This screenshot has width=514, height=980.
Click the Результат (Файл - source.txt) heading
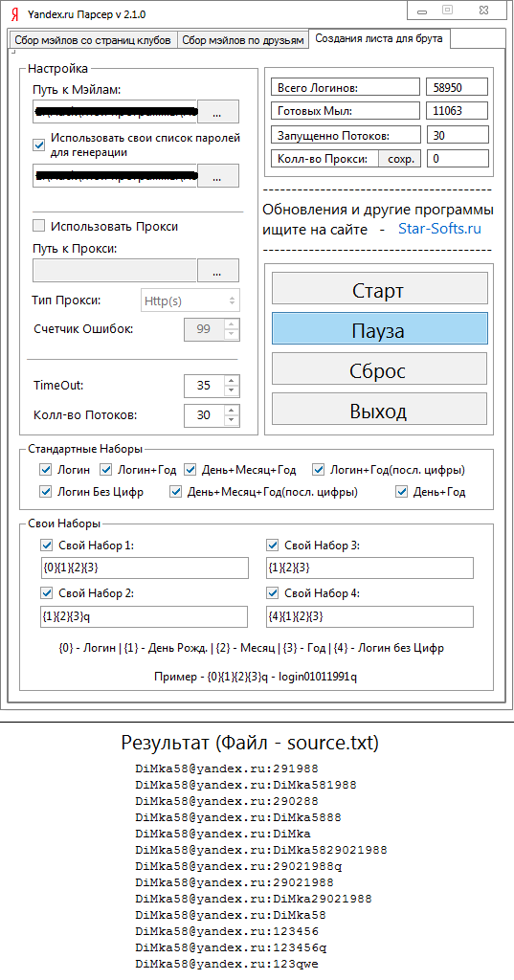tap(250, 743)
